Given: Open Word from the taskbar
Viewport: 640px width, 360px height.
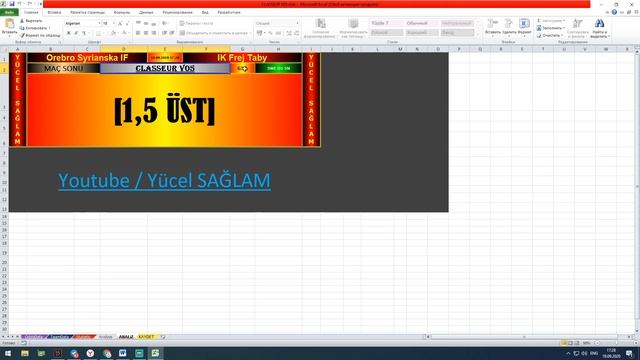Looking at the screenshot, I should (x=122, y=353).
